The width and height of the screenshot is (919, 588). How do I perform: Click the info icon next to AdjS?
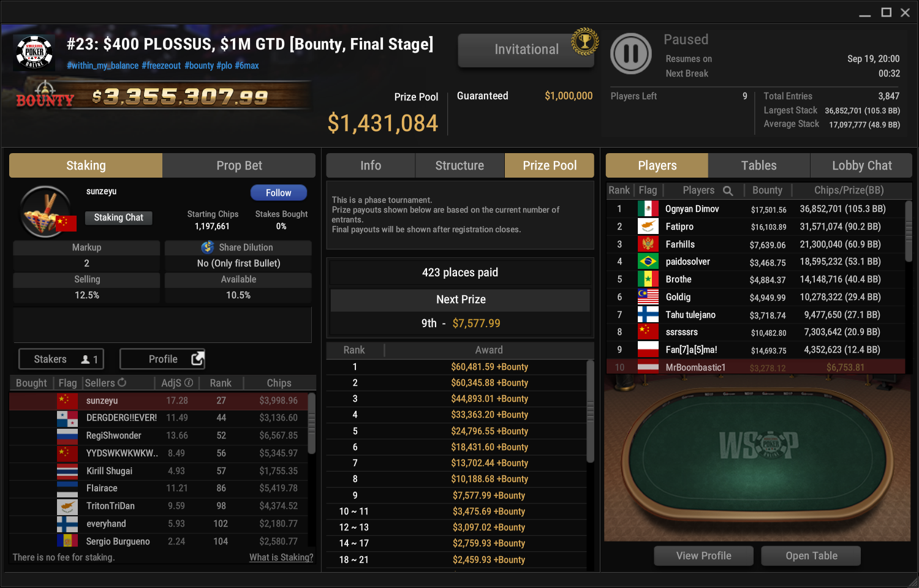point(189,382)
